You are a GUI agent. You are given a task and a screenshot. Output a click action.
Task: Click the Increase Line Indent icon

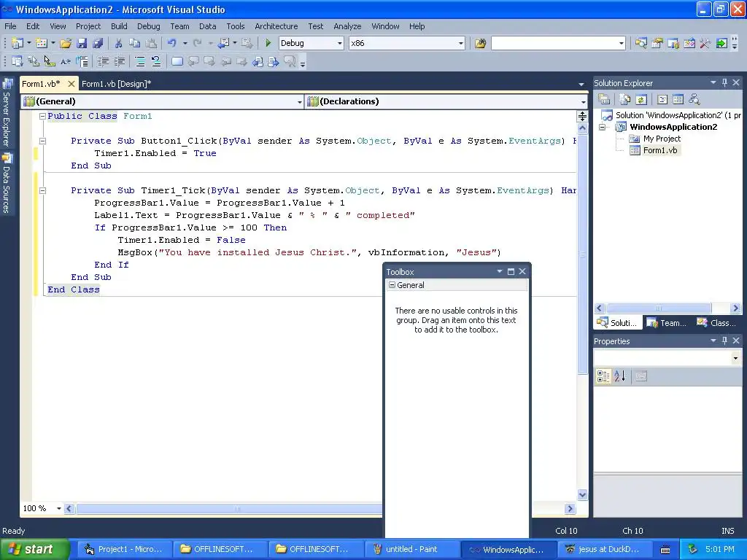click(x=119, y=61)
